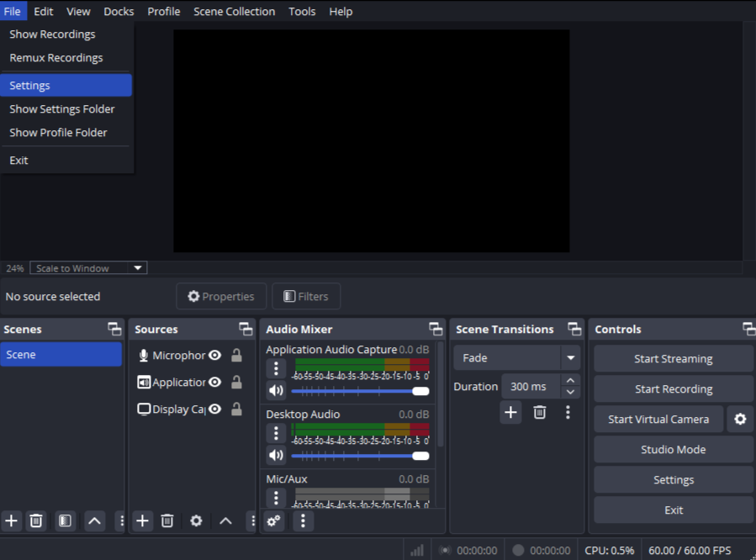Hide the Microphone source using eye icon
The height and width of the screenshot is (560, 756).
pos(215,356)
